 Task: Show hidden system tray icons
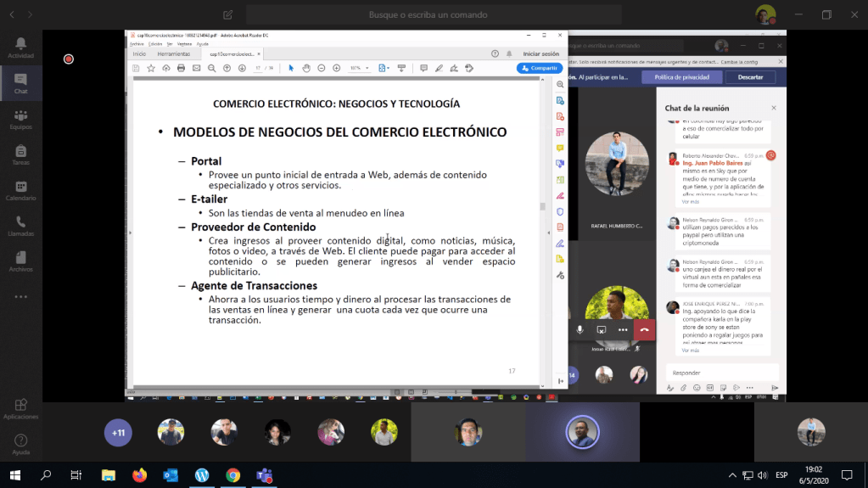point(732,475)
